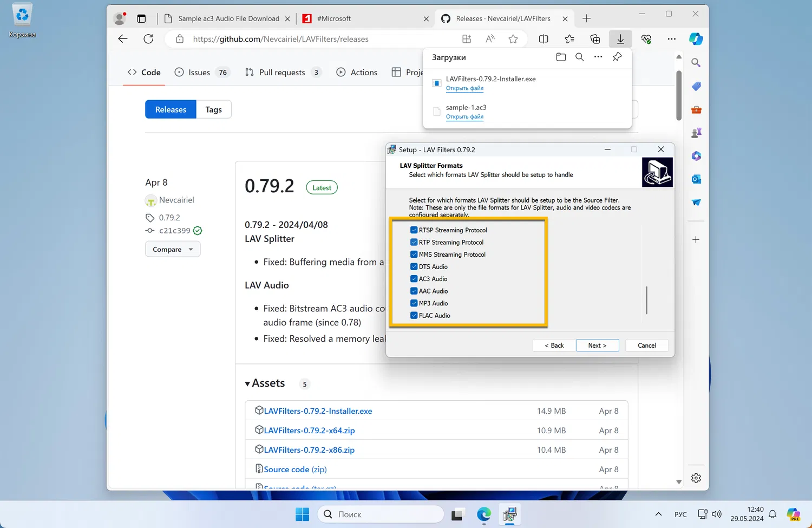Open the repository Code tab
Image resolution: width=812 pixels, height=528 pixels.
144,72
